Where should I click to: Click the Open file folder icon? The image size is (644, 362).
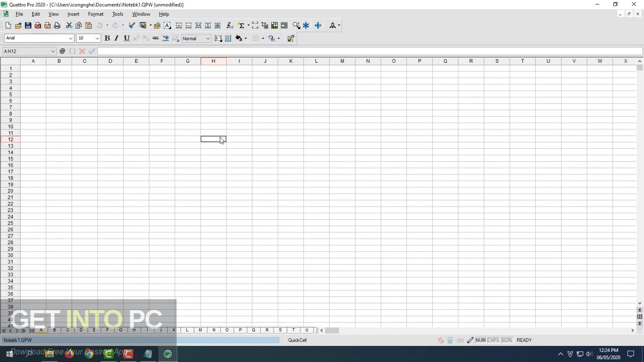18,26
